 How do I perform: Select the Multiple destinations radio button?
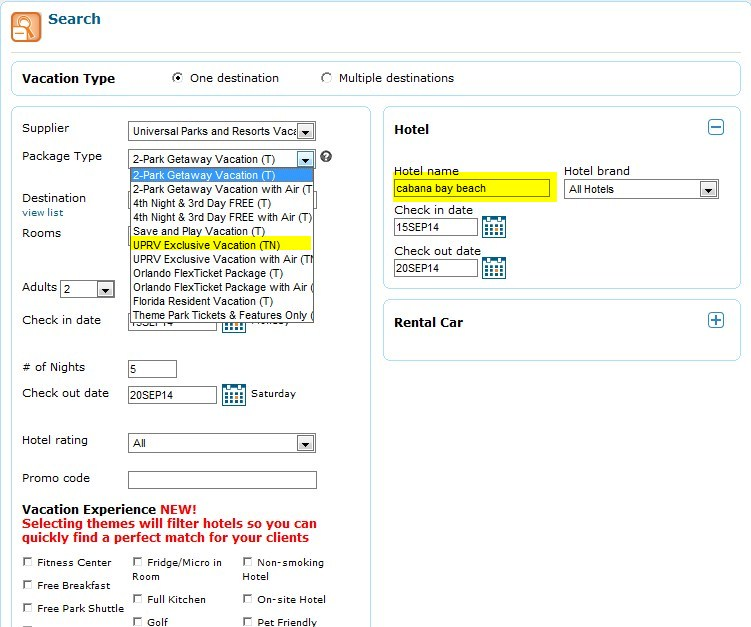click(x=327, y=78)
